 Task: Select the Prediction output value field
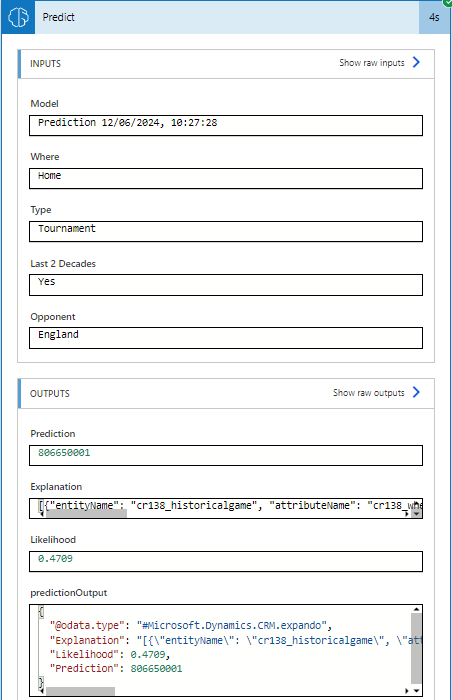pos(226,455)
